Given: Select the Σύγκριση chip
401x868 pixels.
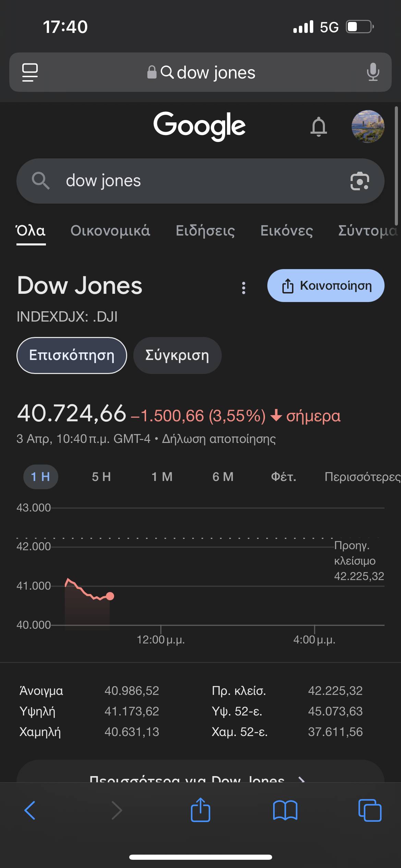Looking at the screenshot, I should (177, 355).
